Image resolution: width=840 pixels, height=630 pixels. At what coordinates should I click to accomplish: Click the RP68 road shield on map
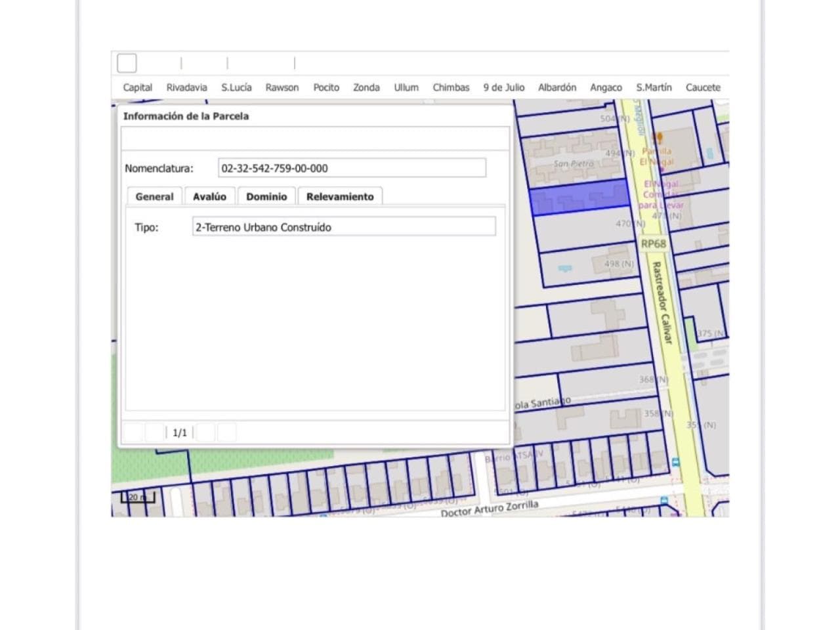click(x=653, y=243)
